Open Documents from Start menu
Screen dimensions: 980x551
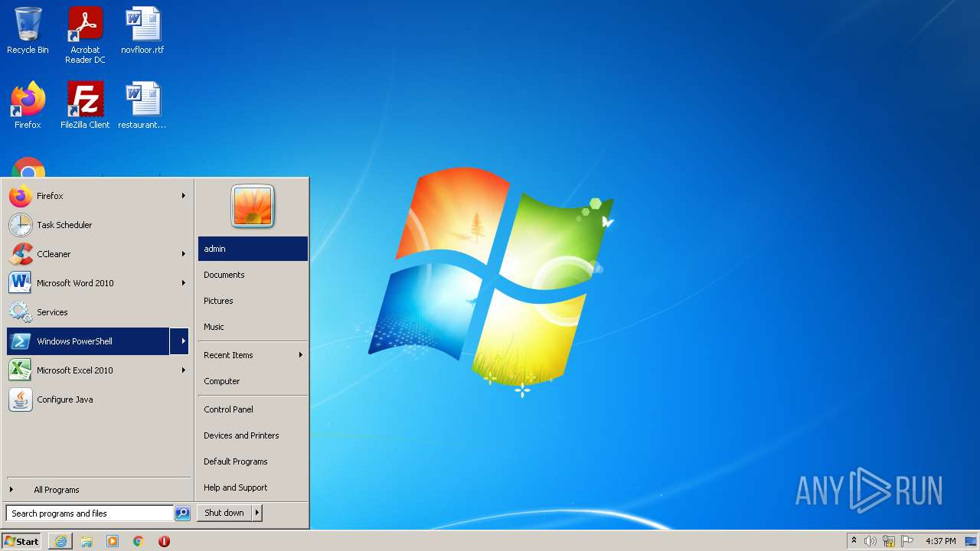click(253, 275)
